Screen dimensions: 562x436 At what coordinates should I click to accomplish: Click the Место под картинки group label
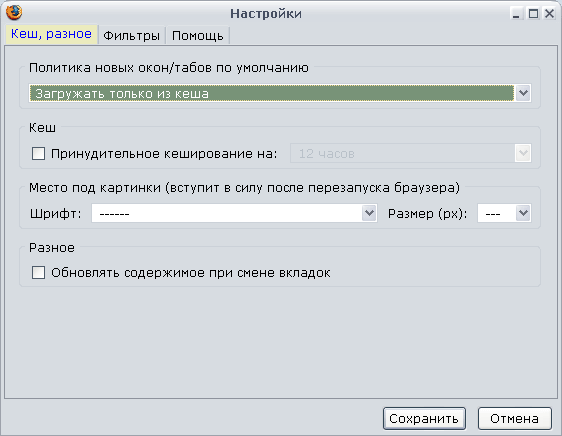click(244, 188)
